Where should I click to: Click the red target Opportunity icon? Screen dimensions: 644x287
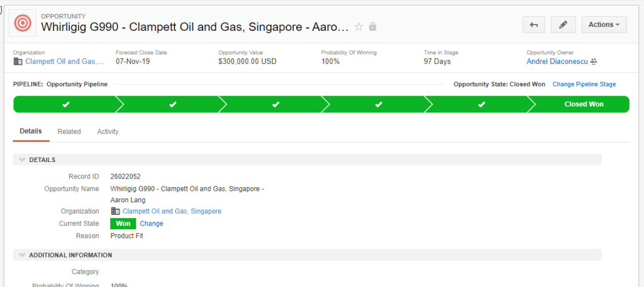click(23, 23)
